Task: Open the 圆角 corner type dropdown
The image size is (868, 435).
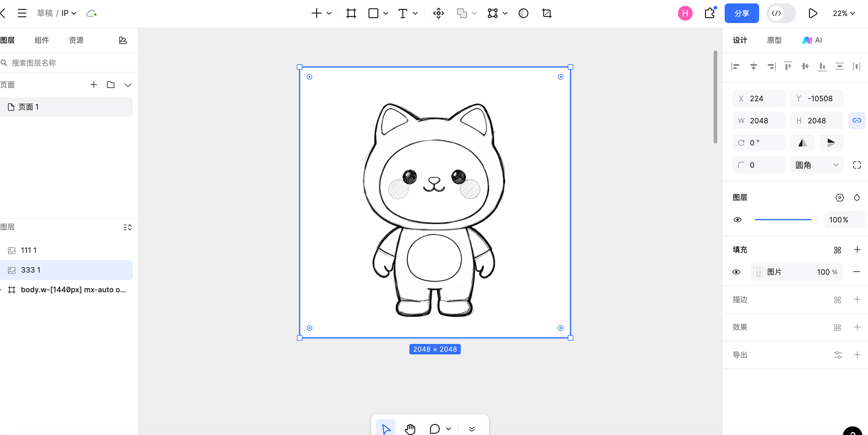Action: click(816, 165)
